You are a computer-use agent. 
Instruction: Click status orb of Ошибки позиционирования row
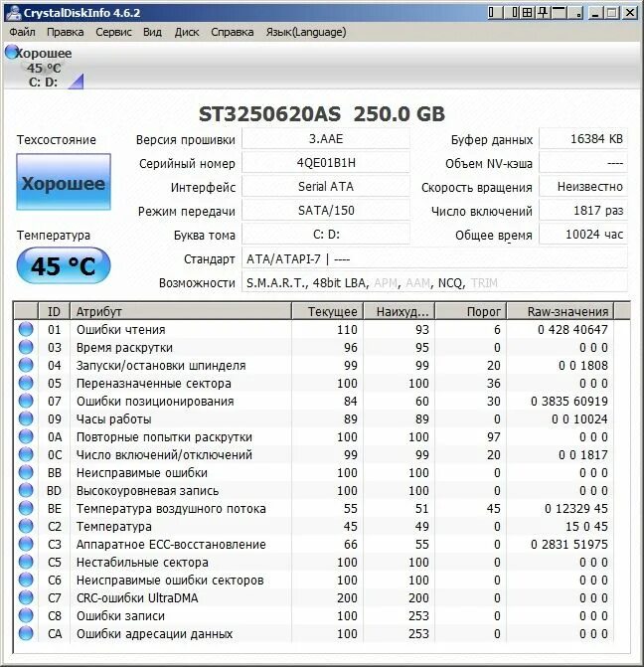point(26,401)
